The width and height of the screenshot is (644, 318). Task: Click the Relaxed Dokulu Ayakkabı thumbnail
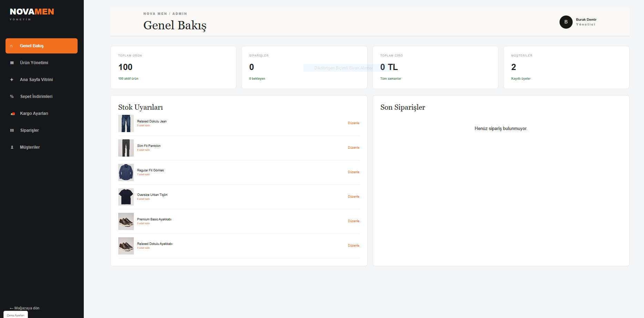click(x=126, y=246)
